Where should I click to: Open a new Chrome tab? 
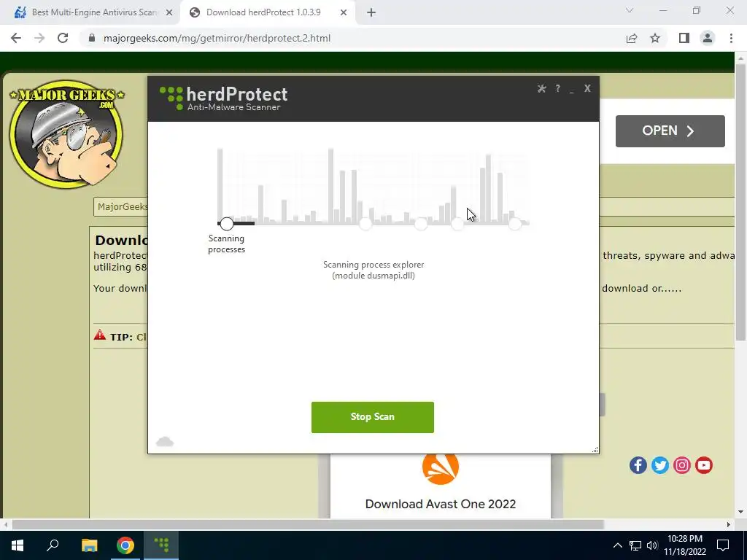coord(371,13)
